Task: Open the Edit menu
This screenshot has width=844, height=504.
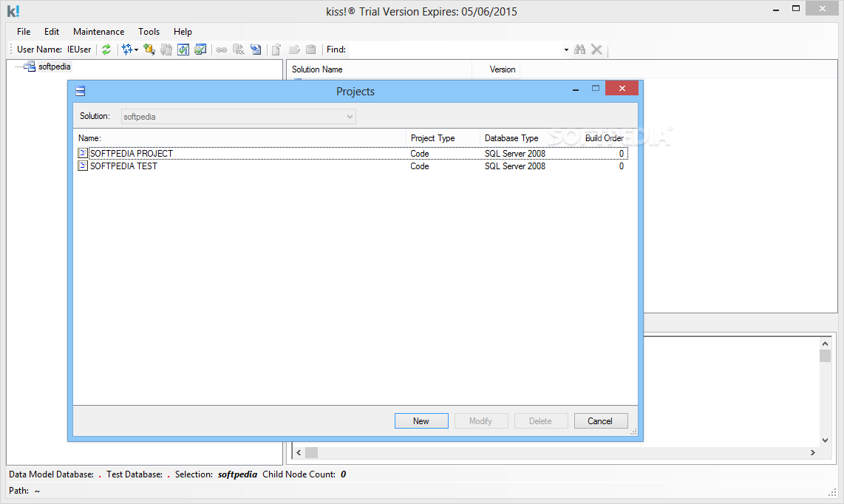Action: (x=52, y=32)
